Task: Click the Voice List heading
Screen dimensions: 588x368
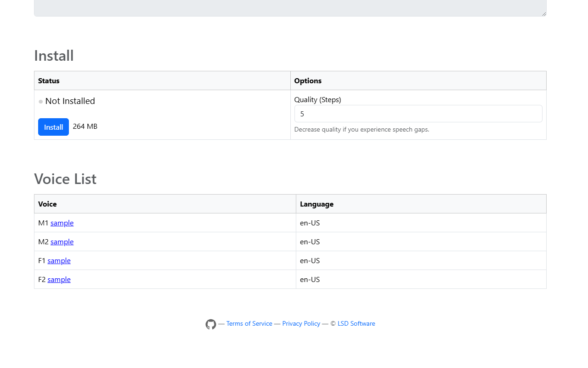Action: pos(65,178)
